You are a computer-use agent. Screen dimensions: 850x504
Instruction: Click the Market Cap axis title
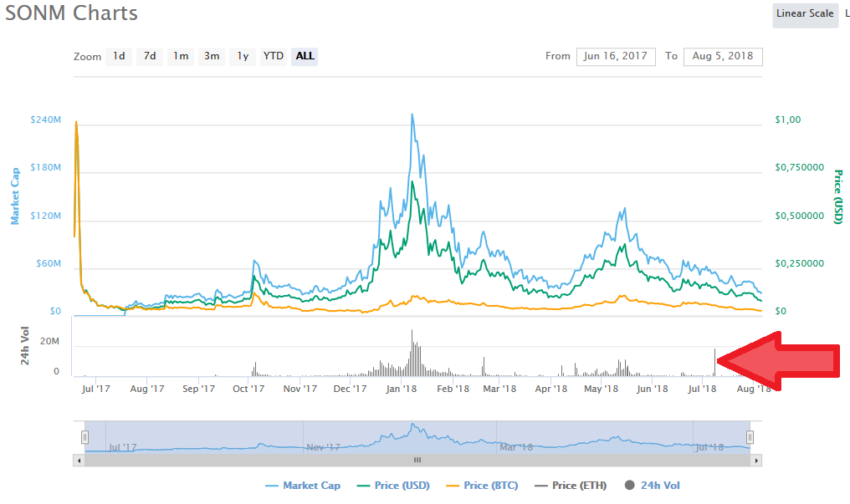(x=15, y=196)
